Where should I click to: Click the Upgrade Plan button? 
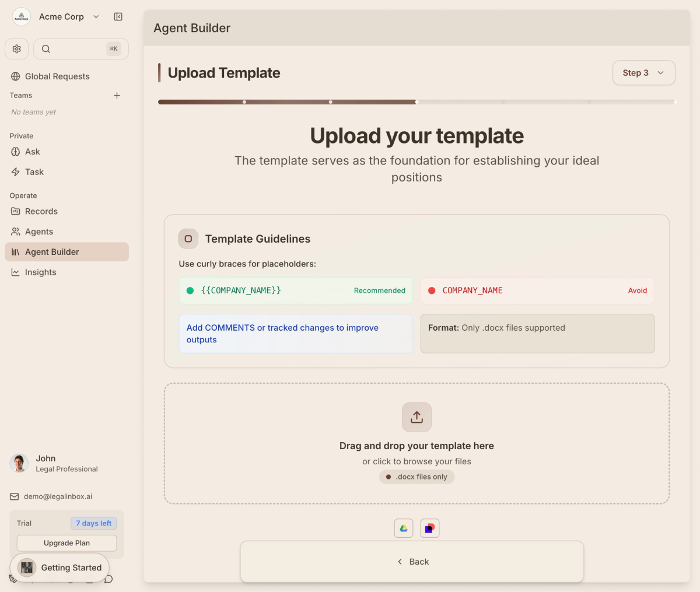66,543
